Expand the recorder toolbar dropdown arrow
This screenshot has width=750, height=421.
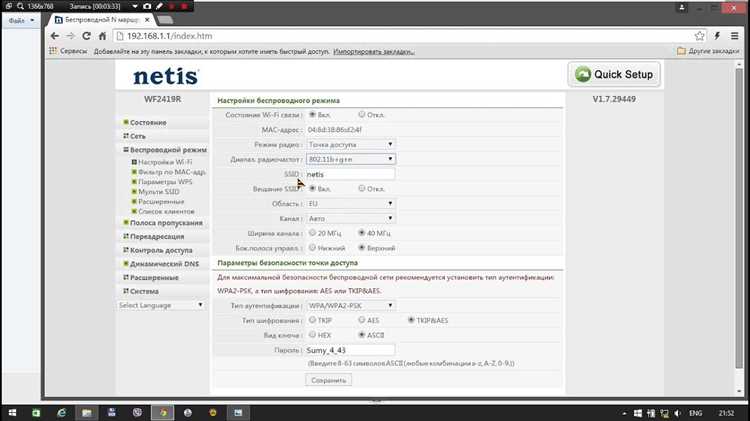coord(135,6)
